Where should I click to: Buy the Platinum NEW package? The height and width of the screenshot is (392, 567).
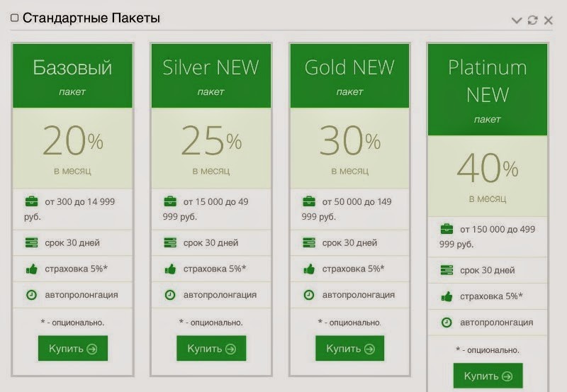(488, 376)
